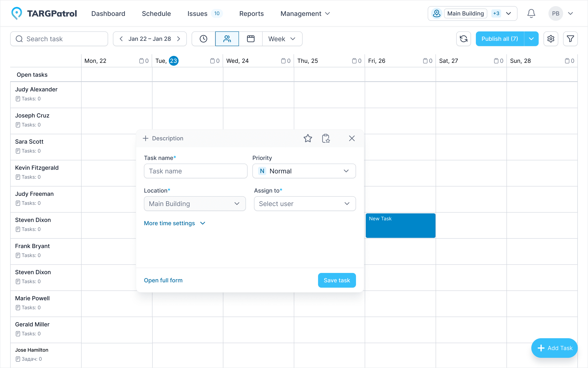Open the Assign to user dropdown
This screenshot has height=368, width=588.
304,204
